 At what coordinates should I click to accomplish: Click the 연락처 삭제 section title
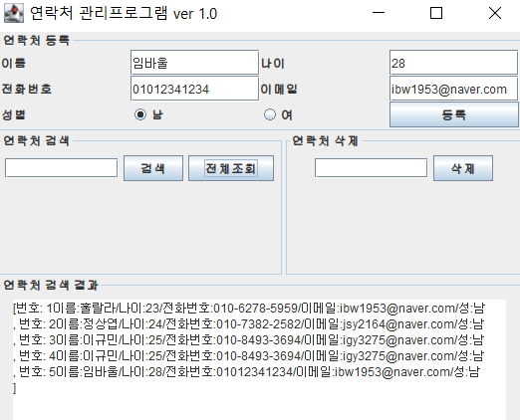pos(325,141)
